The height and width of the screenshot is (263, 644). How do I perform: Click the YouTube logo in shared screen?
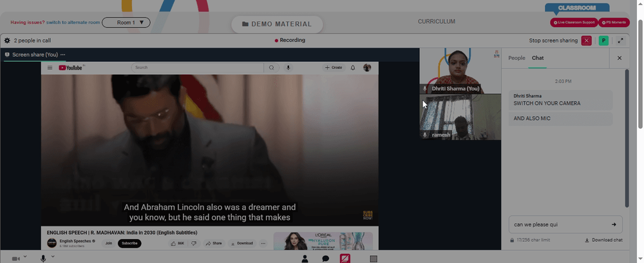[71, 68]
